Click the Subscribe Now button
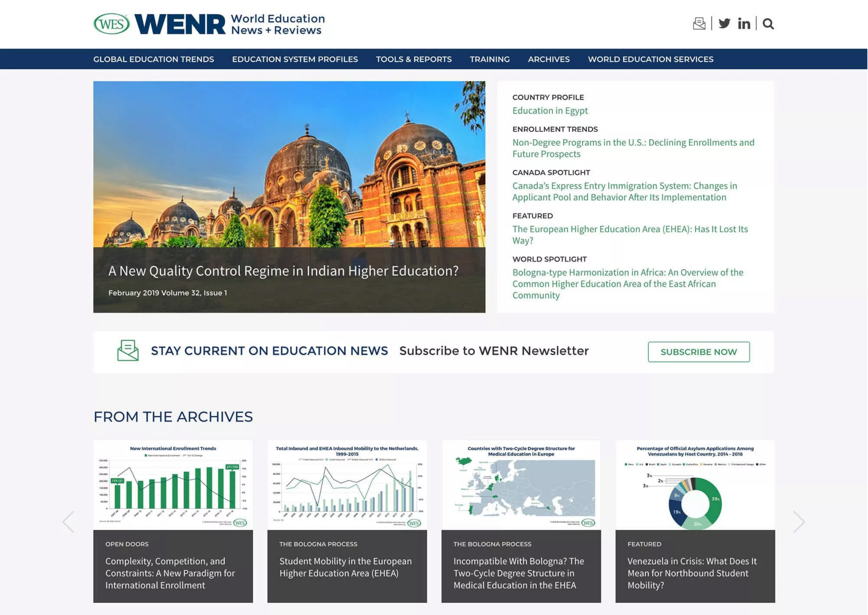This screenshot has height=615, width=868. pos(699,352)
